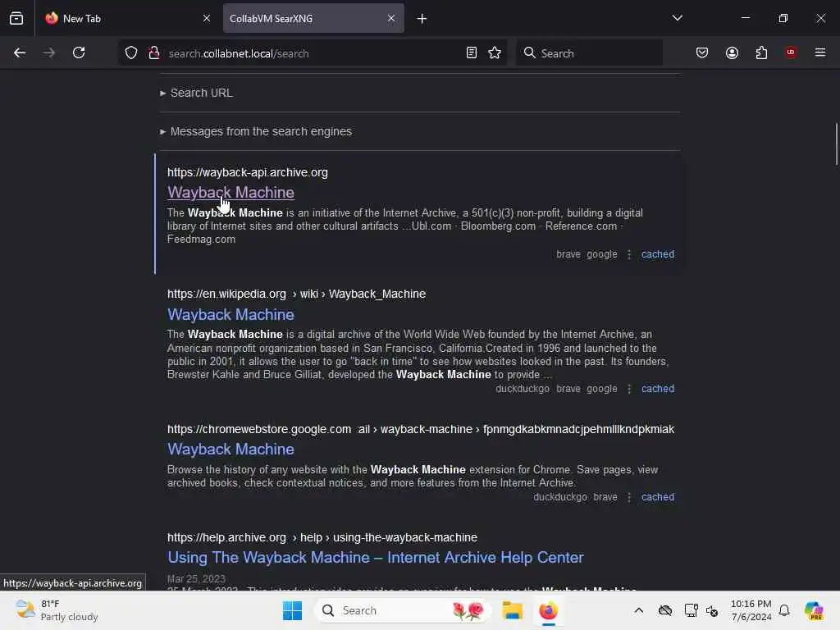This screenshot has height=630, width=840.
Task: Click the Mar 25, 2023 date text
Action: (x=196, y=578)
